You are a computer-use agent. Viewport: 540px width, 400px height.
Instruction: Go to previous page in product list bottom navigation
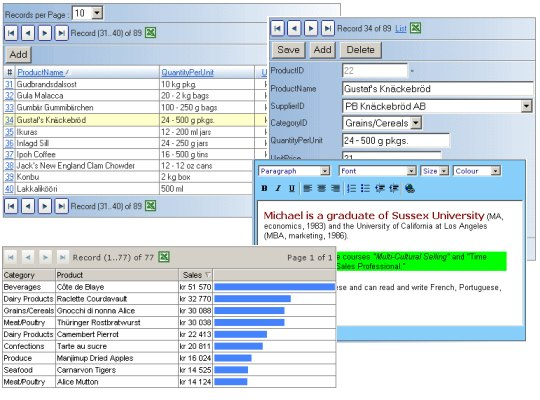click(28, 206)
